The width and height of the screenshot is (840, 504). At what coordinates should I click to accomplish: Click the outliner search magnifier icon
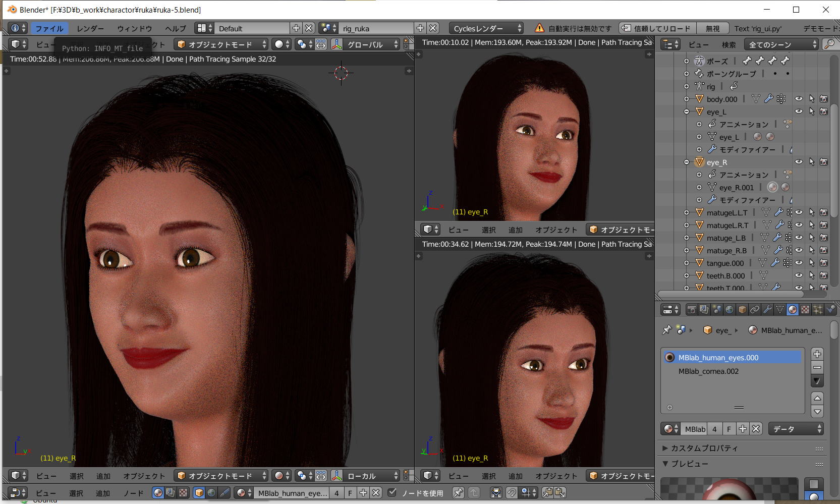[829, 44]
